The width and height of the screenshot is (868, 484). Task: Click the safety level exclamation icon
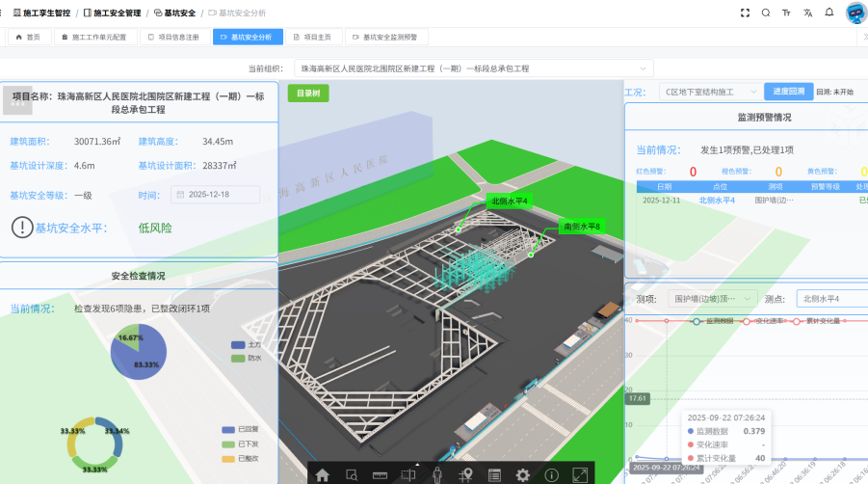point(22,227)
